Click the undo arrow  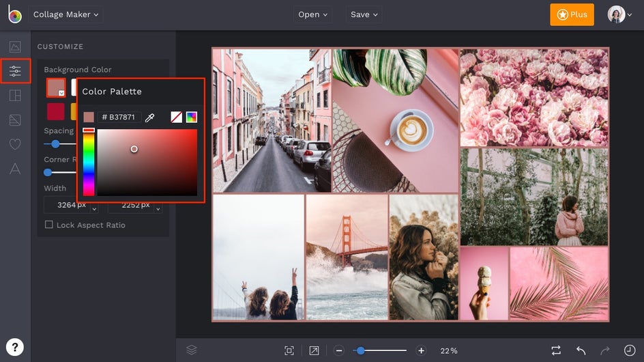pos(581,350)
